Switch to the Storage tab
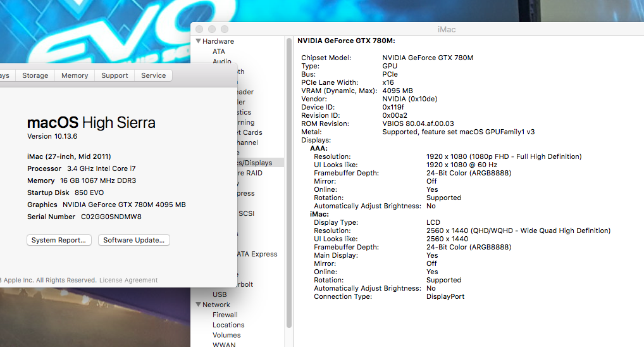This screenshot has width=644, height=347. coord(35,75)
